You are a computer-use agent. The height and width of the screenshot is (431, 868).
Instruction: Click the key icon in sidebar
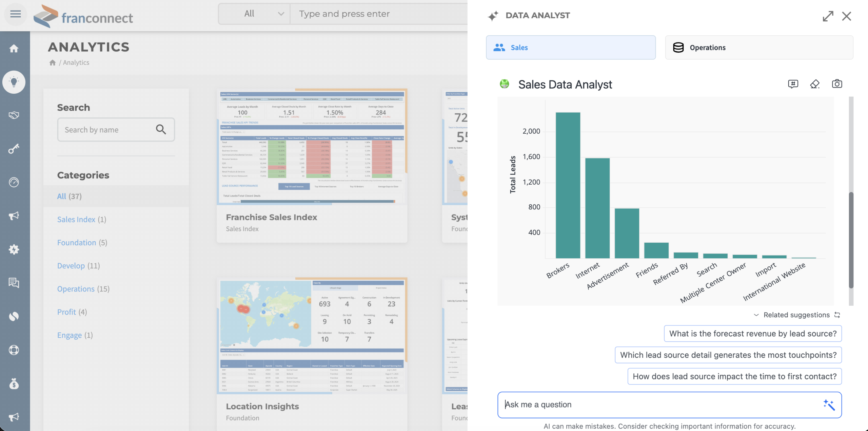point(14,149)
